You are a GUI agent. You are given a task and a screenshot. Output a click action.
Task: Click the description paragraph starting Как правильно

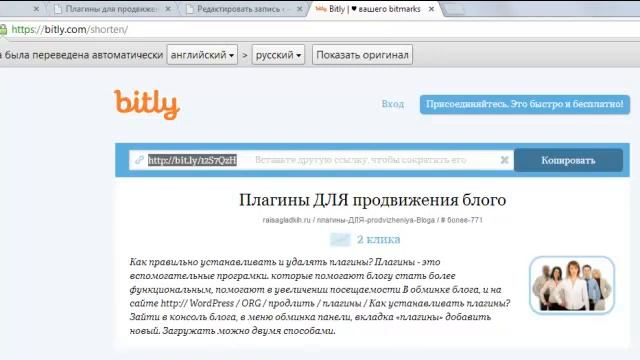click(x=320, y=296)
